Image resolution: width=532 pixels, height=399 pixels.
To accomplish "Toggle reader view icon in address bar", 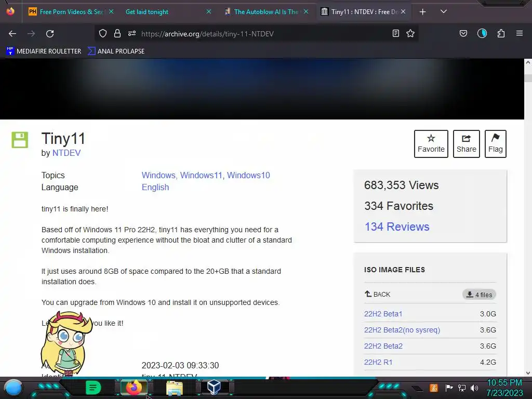I will [395, 34].
